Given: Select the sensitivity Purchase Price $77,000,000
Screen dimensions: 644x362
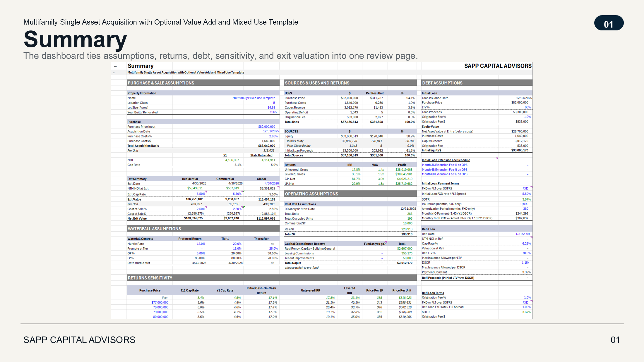Looking at the screenshot, I should point(160,303).
